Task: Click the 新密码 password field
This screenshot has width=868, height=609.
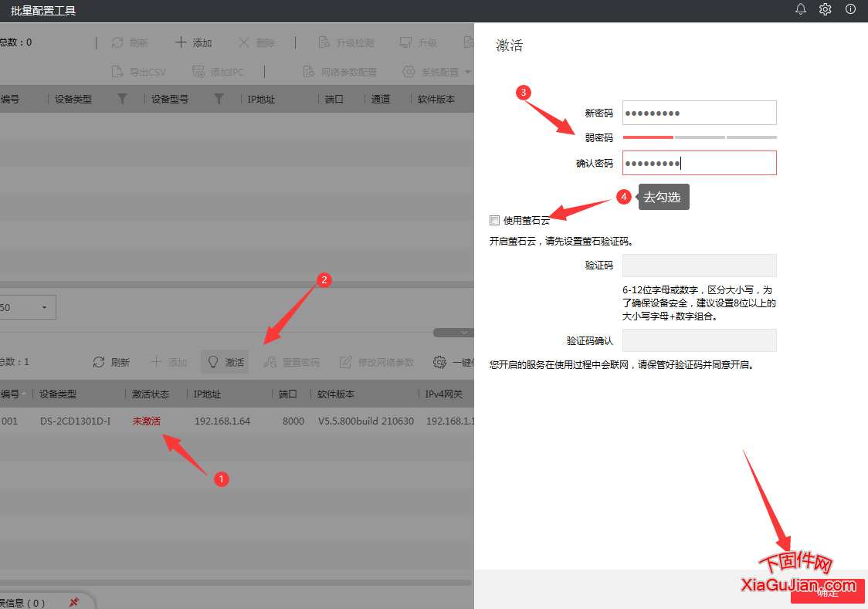Action: click(x=699, y=113)
